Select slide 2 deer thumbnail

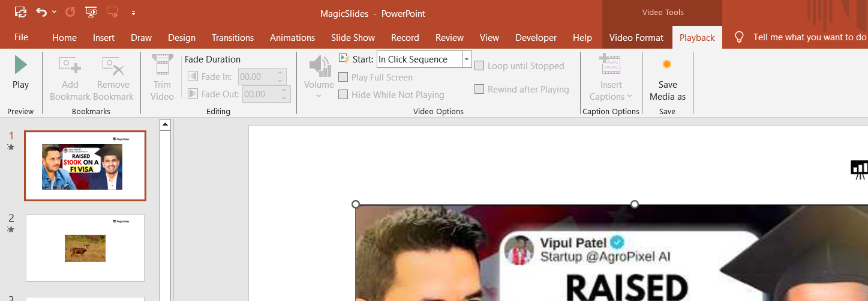pyautogui.click(x=85, y=248)
